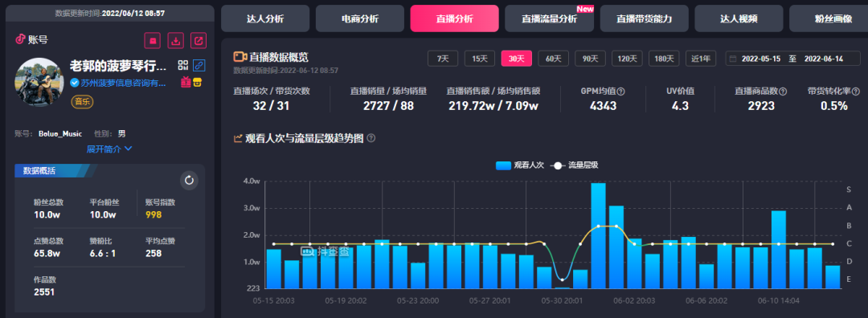This screenshot has height=318, width=868.
Task: Click the refresh icon in 数据概括 panel
Action: coord(189,181)
